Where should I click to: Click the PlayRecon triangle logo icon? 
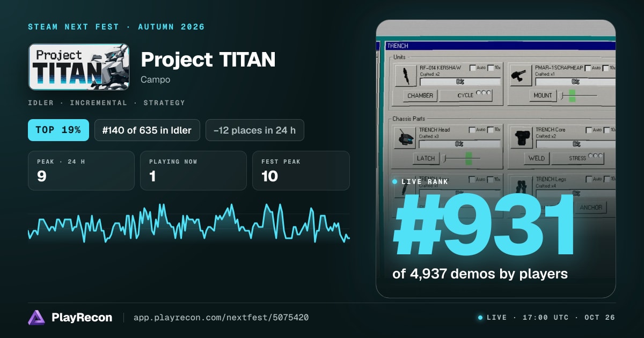36,318
